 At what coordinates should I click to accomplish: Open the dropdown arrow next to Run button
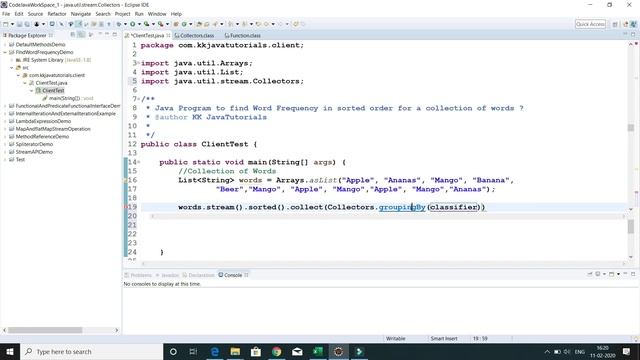pos(139,24)
